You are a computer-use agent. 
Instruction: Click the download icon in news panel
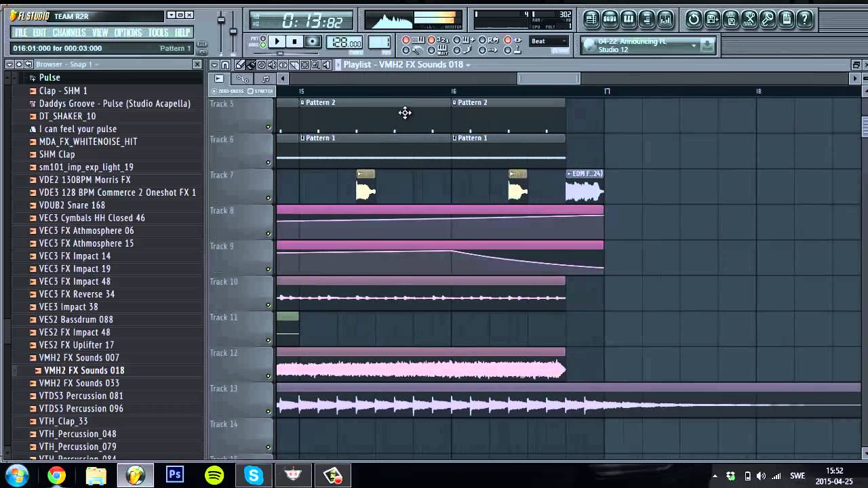[x=707, y=45]
